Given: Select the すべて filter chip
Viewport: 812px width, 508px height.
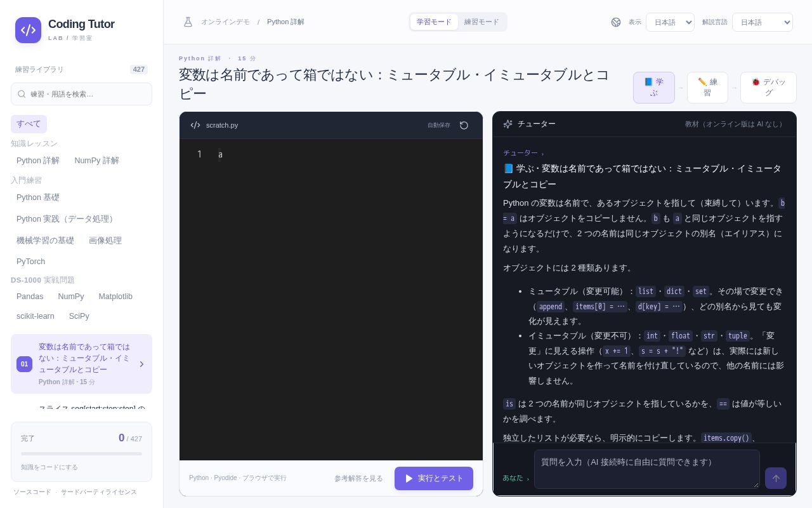Looking at the screenshot, I should pyautogui.click(x=29, y=124).
